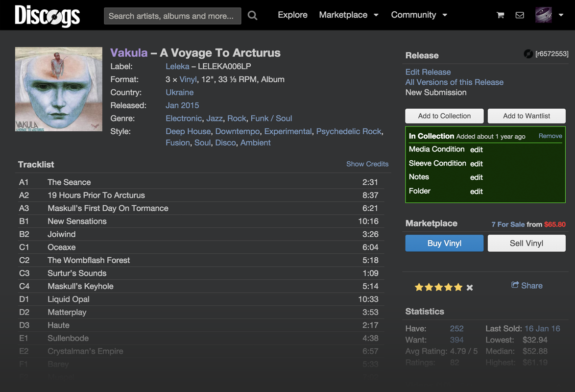
Task: Open the Leleka label link
Action: click(x=177, y=67)
